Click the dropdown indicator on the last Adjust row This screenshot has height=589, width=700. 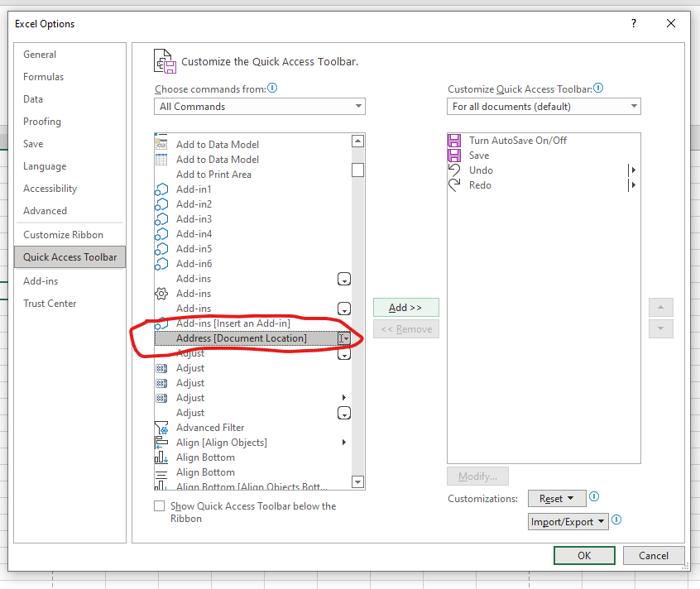pos(343,413)
